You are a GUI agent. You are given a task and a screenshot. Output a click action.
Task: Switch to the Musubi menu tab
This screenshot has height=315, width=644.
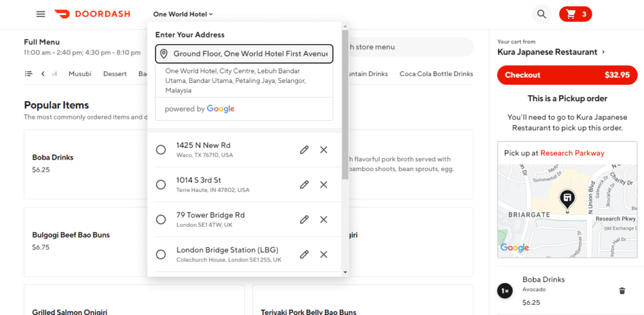[80, 74]
